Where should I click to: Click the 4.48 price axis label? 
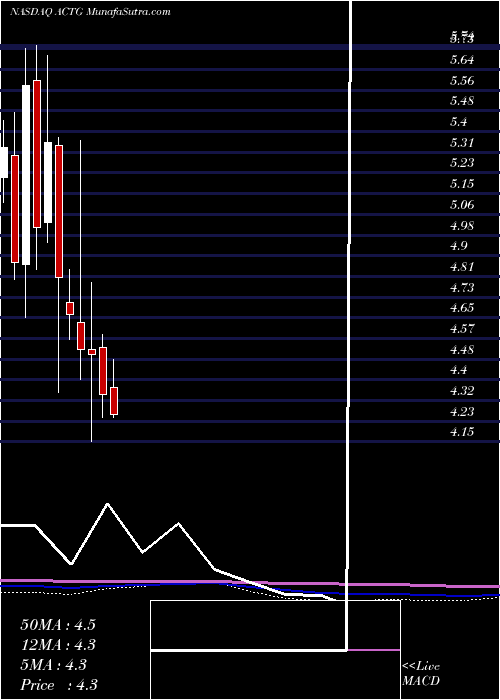pyautogui.click(x=462, y=349)
